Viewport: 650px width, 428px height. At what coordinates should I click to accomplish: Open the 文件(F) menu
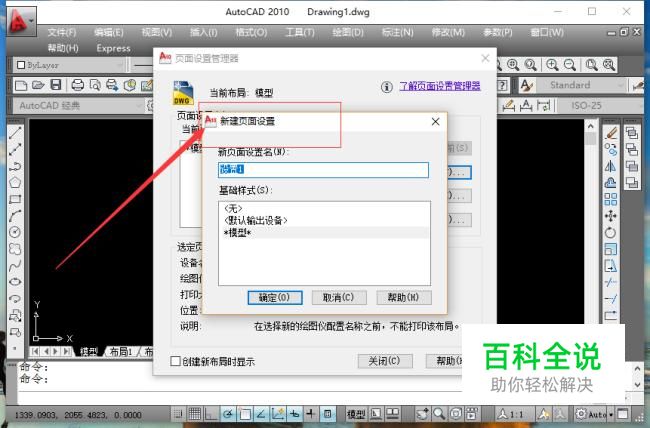61,32
